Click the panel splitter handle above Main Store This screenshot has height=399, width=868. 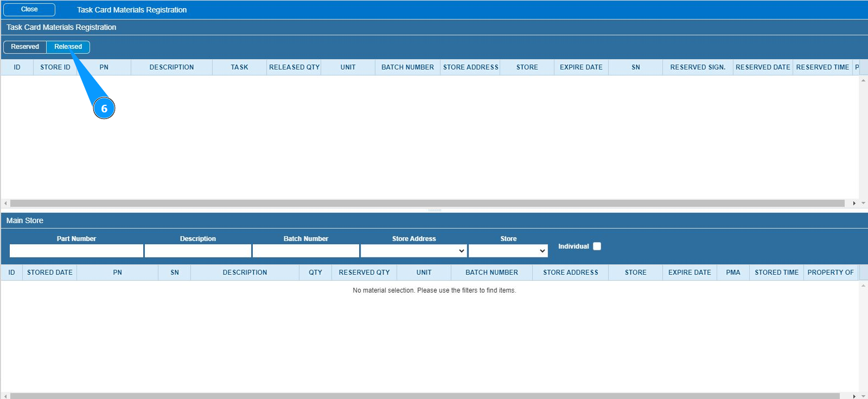[435, 210]
